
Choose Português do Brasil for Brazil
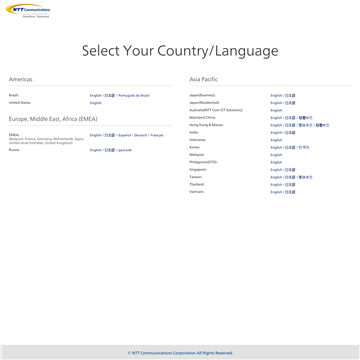click(134, 96)
